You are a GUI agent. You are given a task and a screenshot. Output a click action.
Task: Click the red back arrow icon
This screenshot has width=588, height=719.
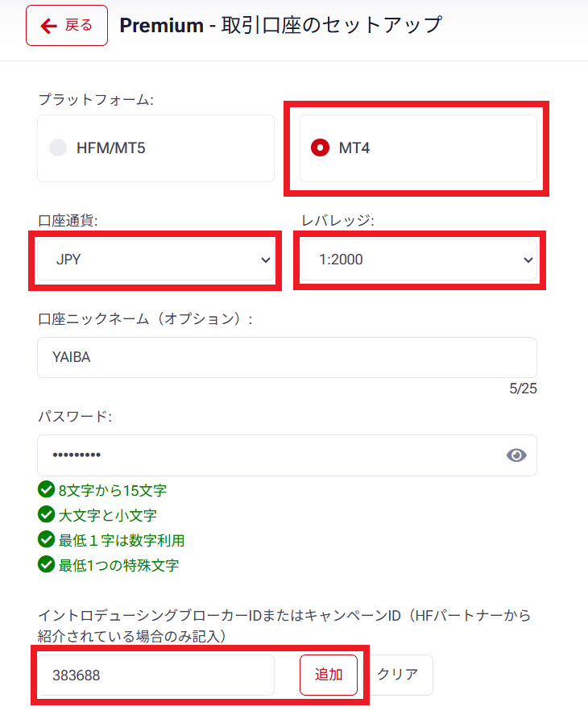(x=49, y=26)
